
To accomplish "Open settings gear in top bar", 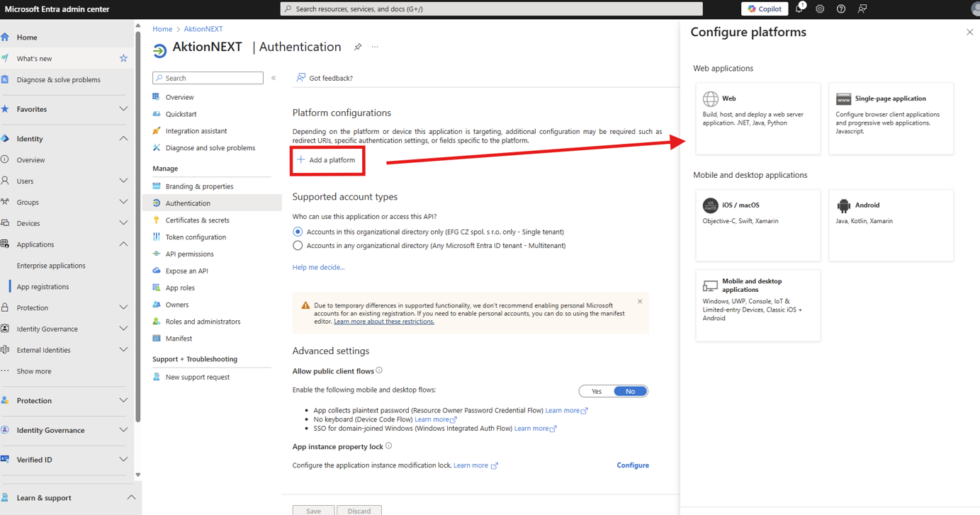I will [820, 9].
